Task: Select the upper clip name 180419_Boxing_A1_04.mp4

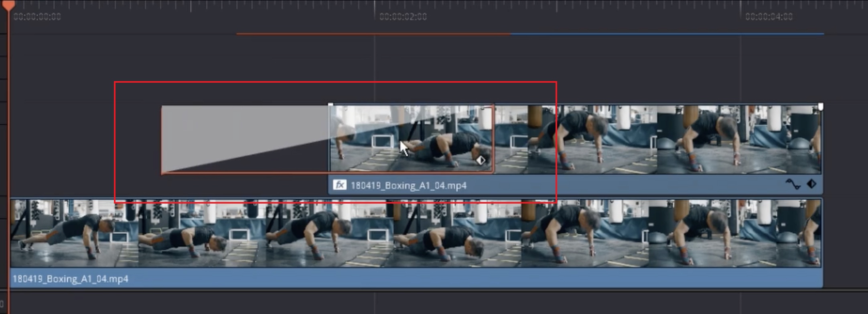Action: 408,186
